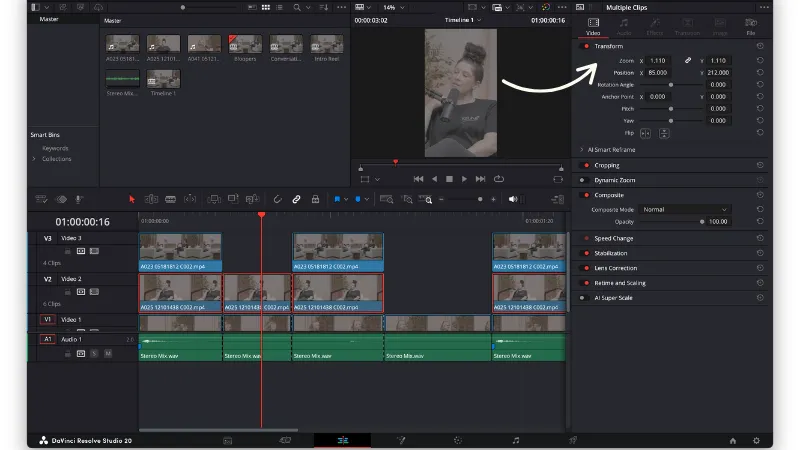Solo Audio 1 track with S button

(94, 354)
